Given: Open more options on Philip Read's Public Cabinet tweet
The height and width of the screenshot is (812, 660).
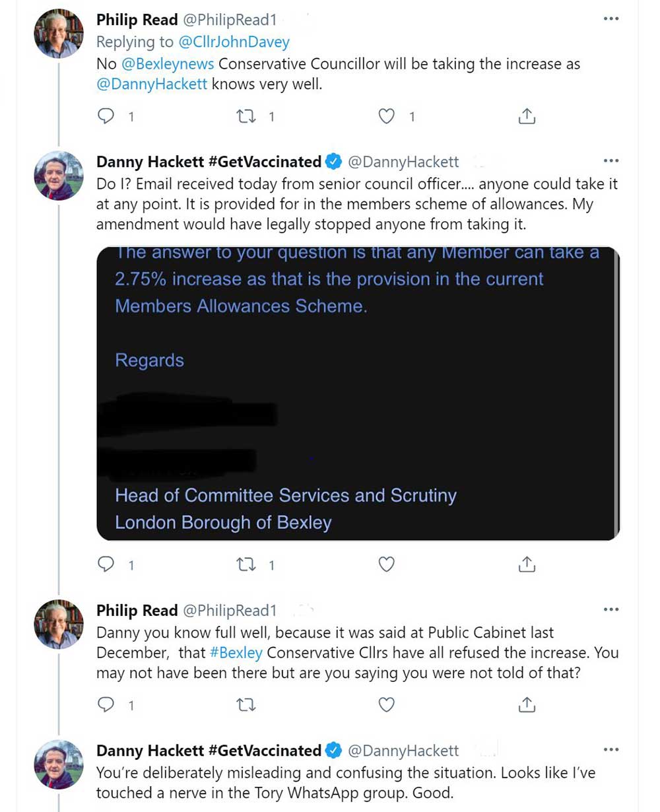Looking at the screenshot, I should click(x=611, y=609).
